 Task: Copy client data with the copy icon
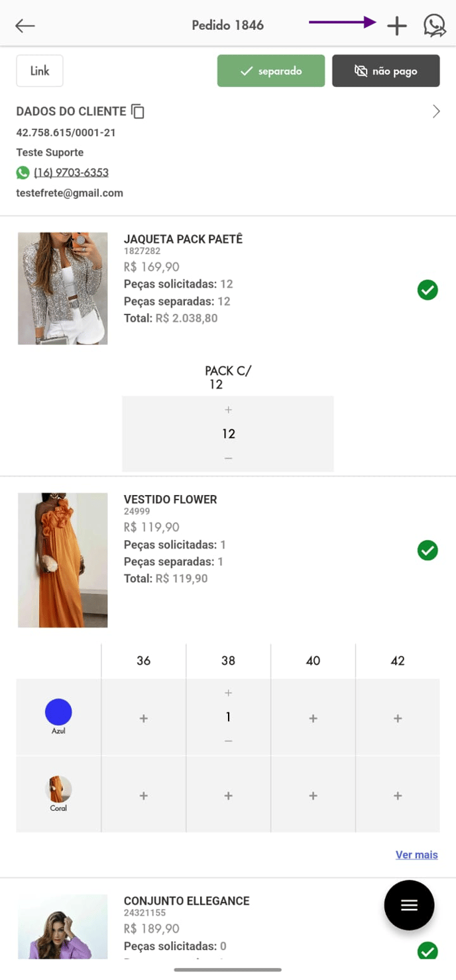pyautogui.click(x=138, y=111)
